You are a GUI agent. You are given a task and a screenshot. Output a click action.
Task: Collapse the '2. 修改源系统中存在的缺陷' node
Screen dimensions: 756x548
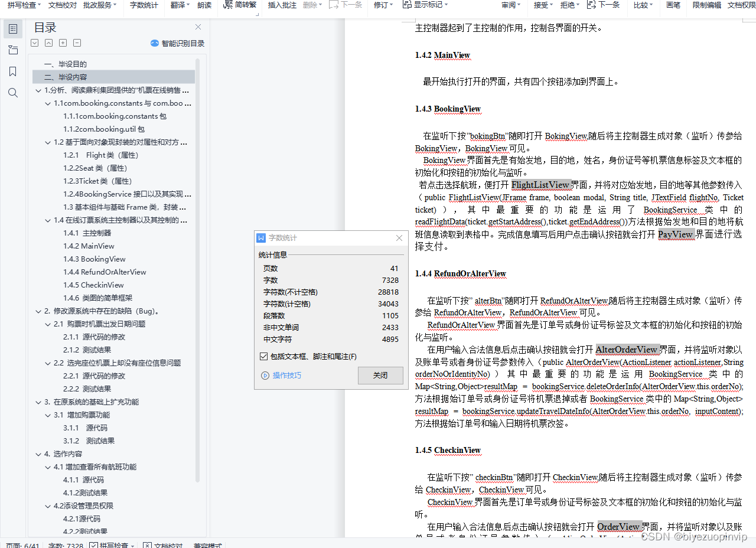click(x=38, y=311)
